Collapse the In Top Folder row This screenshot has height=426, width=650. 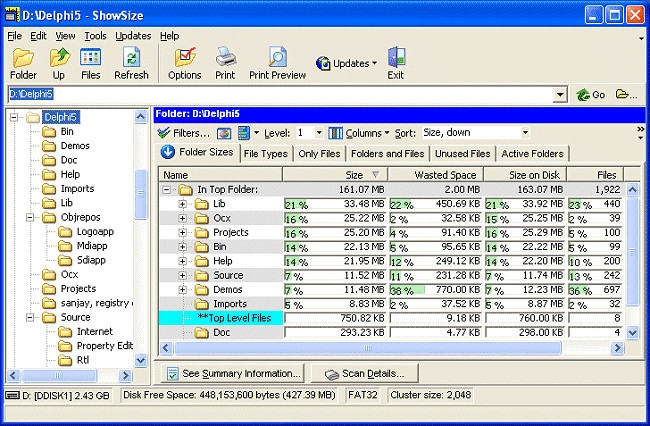(x=166, y=190)
